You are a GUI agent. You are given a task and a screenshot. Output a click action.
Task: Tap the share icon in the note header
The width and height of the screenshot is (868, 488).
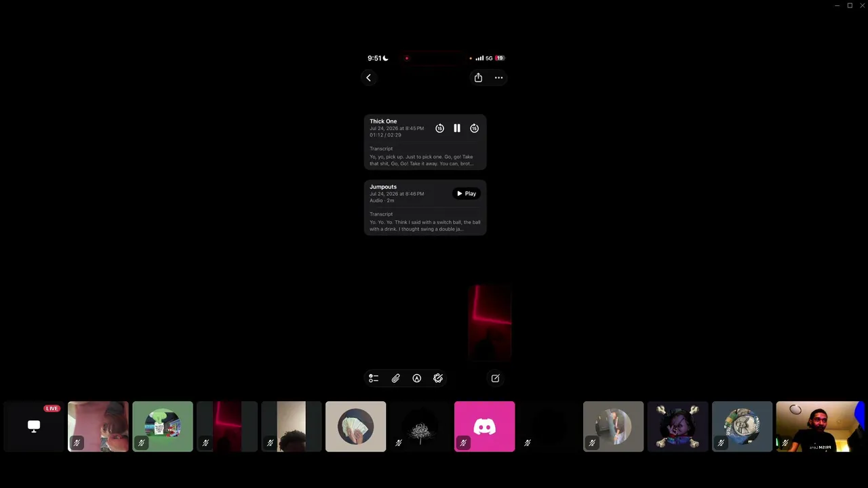pos(478,78)
